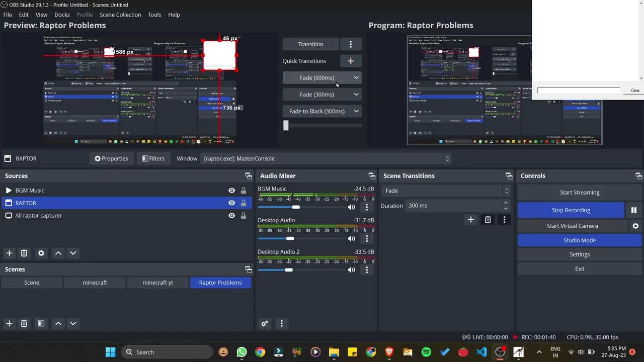Click the Transition button
This screenshot has height=362, width=644.
tap(310, 44)
